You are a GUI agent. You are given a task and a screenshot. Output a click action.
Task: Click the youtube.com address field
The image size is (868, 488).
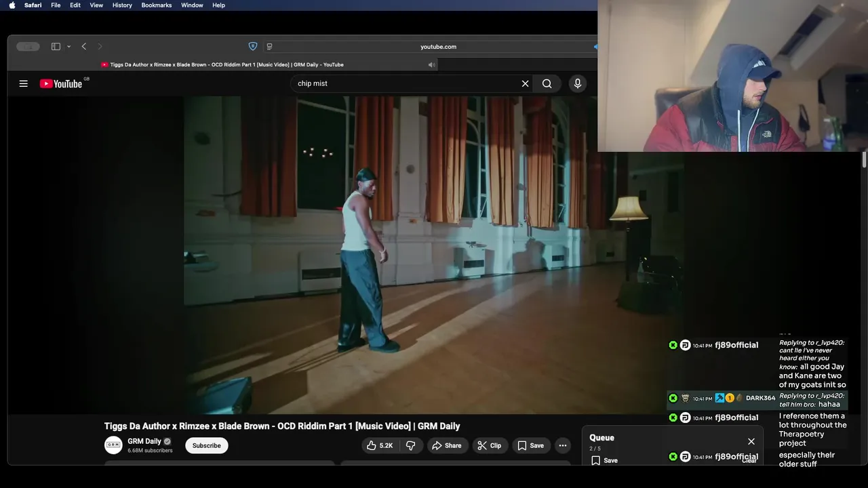pyautogui.click(x=438, y=47)
